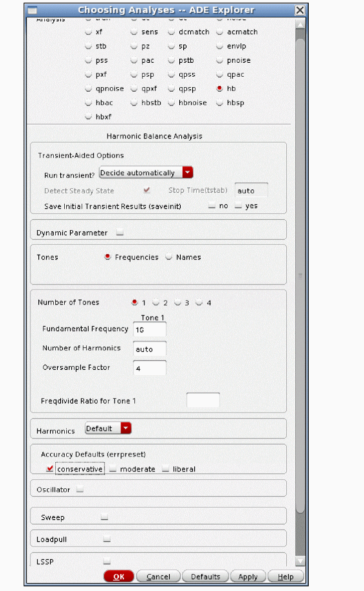Image resolution: width=364 pixels, height=591 pixels.
Task: Click the Stop Time tstab field
Action: click(251, 190)
